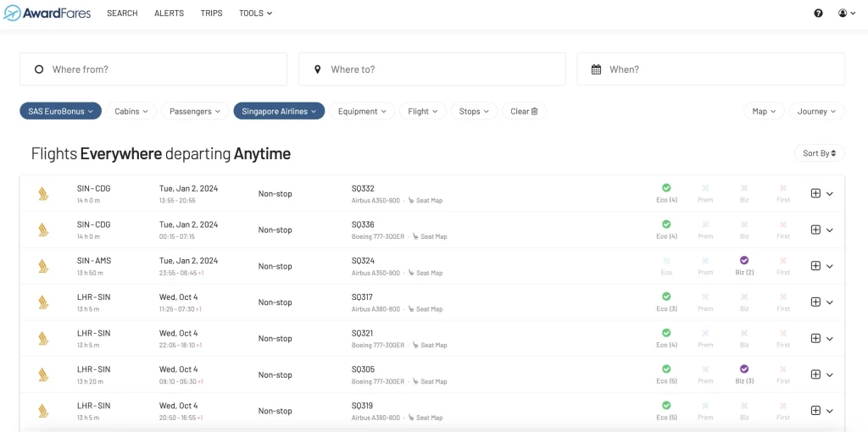Click the Eco (4) availability icon for SQ321

666,333
